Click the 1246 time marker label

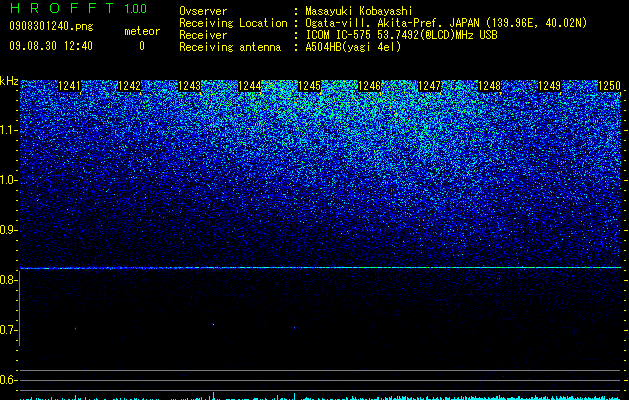(x=369, y=86)
